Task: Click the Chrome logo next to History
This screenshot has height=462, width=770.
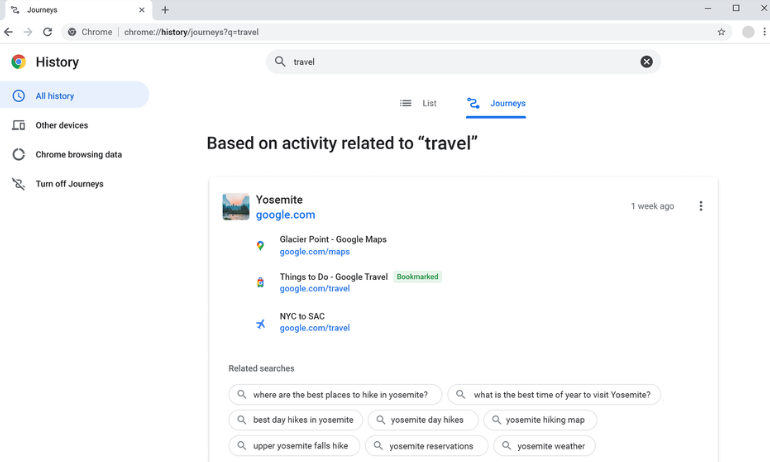Action: tap(19, 62)
